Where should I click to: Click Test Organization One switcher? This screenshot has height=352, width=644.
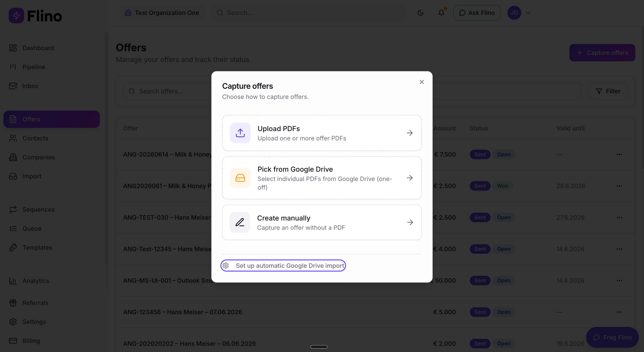click(x=162, y=13)
